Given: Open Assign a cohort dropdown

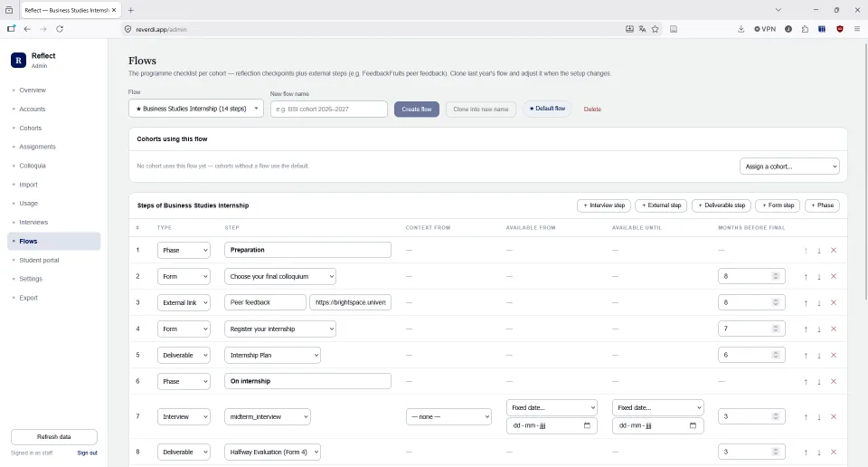Looking at the screenshot, I should [x=789, y=167].
